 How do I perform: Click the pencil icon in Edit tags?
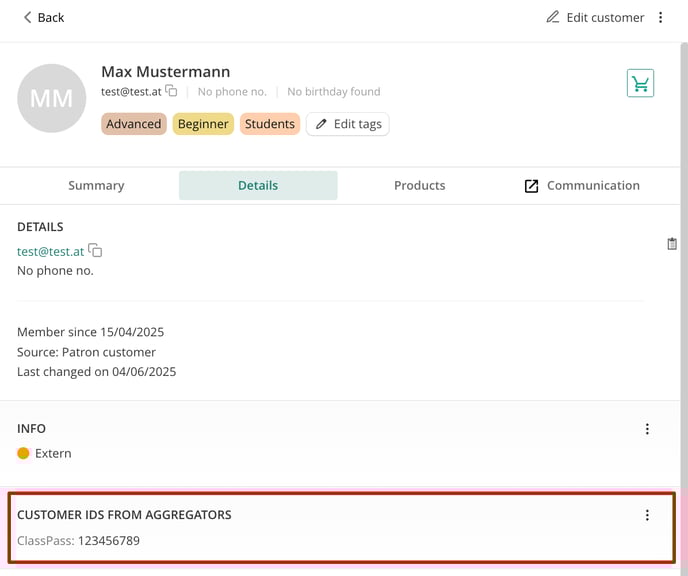pos(321,124)
